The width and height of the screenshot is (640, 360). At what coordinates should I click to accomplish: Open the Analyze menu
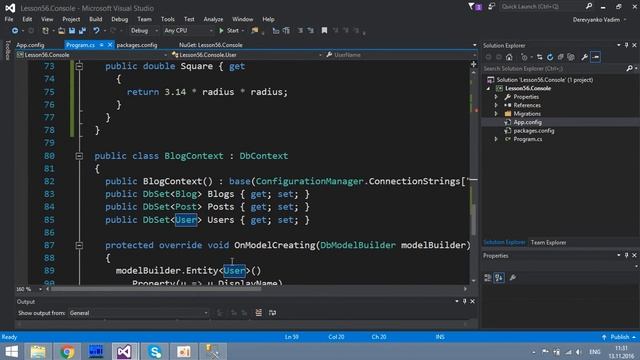(213, 19)
